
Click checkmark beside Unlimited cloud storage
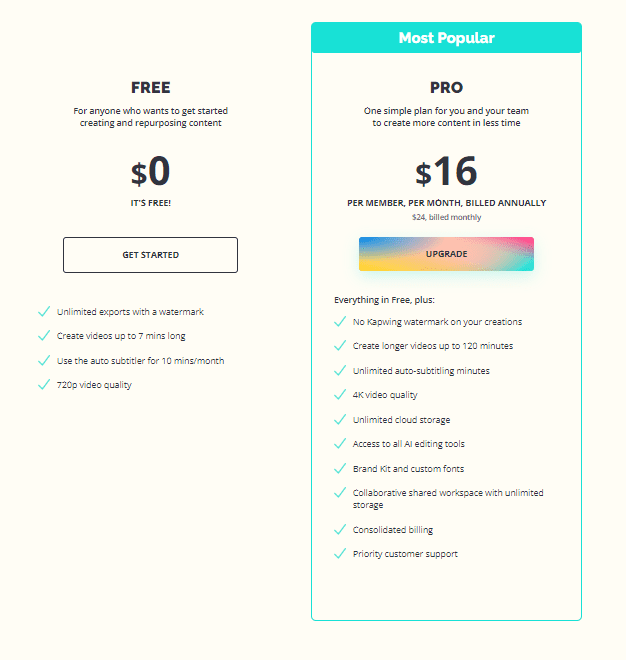pyautogui.click(x=340, y=420)
